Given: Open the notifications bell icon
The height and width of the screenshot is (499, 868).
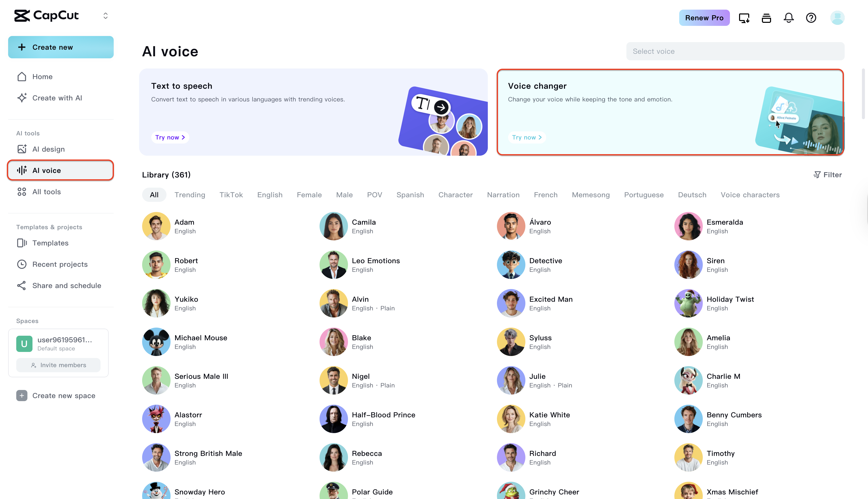Looking at the screenshot, I should [789, 18].
